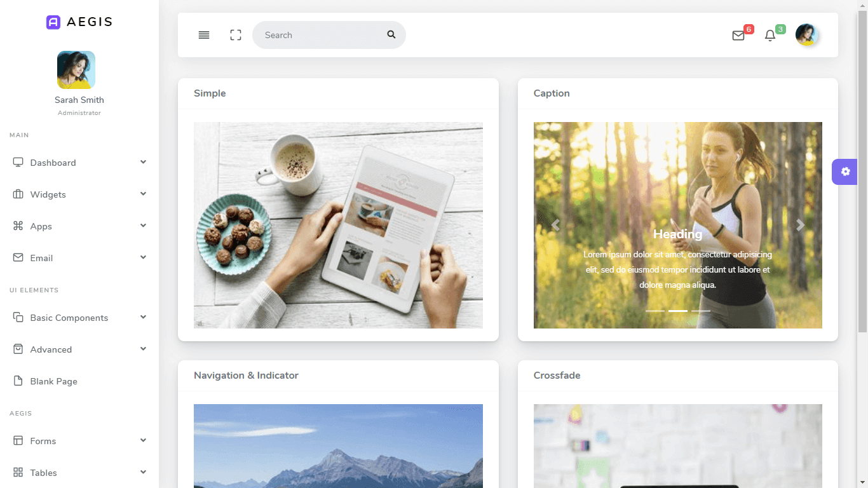The height and width of the screenshot is (488, 868).
Task: Click the Navigation & Indicator card title
Action: click(246, 376)
